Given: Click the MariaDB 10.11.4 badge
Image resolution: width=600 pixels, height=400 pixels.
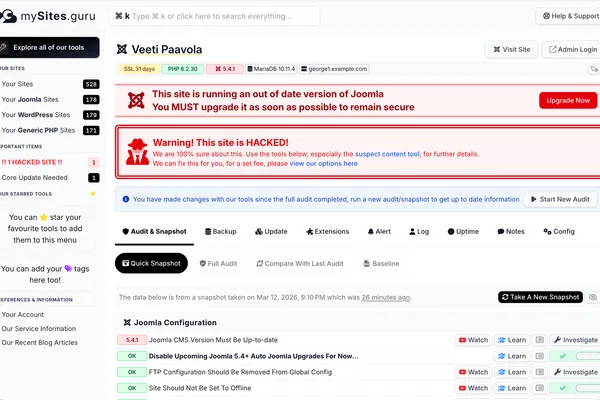Looking at the screenshot, I should [271, 69].
